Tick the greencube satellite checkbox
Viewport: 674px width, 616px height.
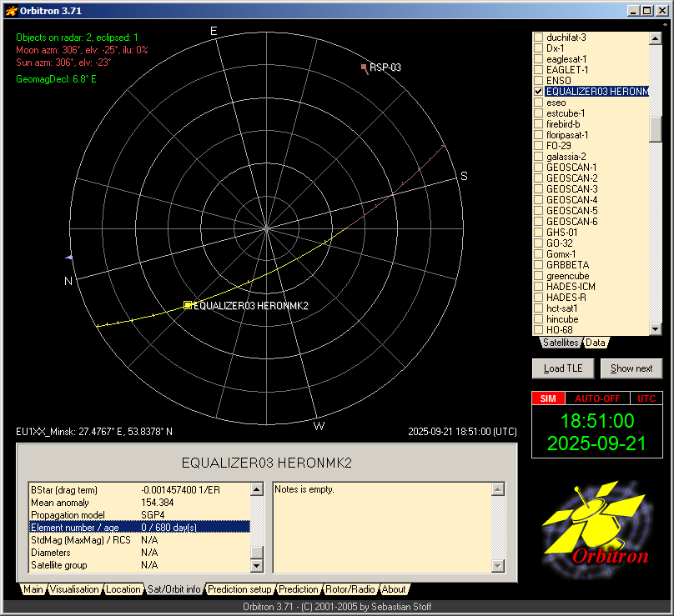(539, 276)
